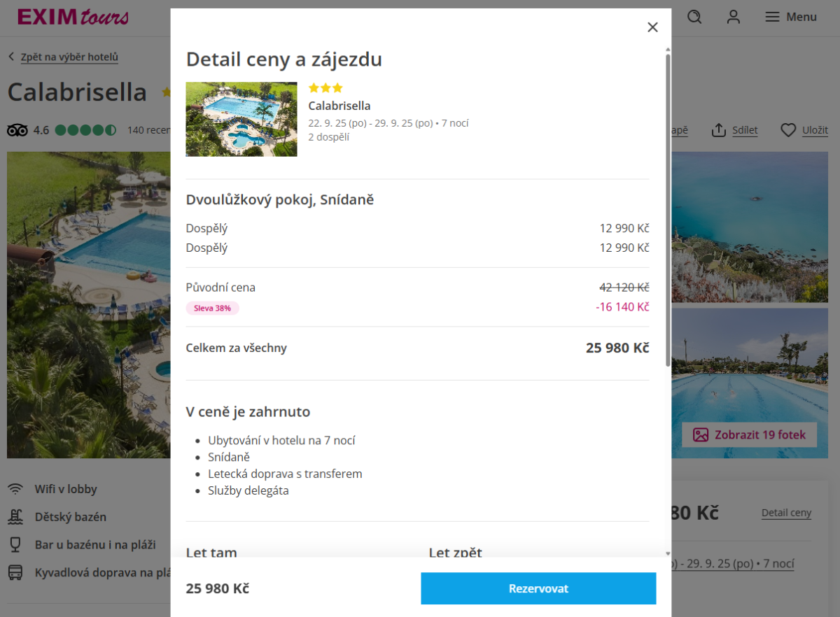
Task: Click the Calabrisella hotel thumbnail in dialog
Action: (241, 119)
